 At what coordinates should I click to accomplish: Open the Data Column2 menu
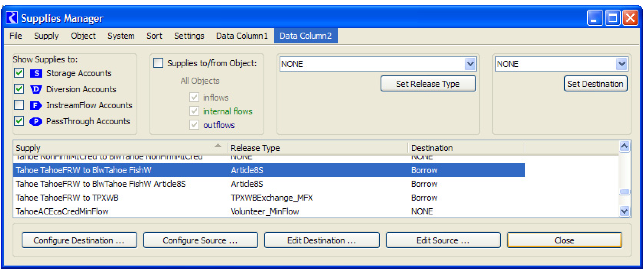pos(305,36)
